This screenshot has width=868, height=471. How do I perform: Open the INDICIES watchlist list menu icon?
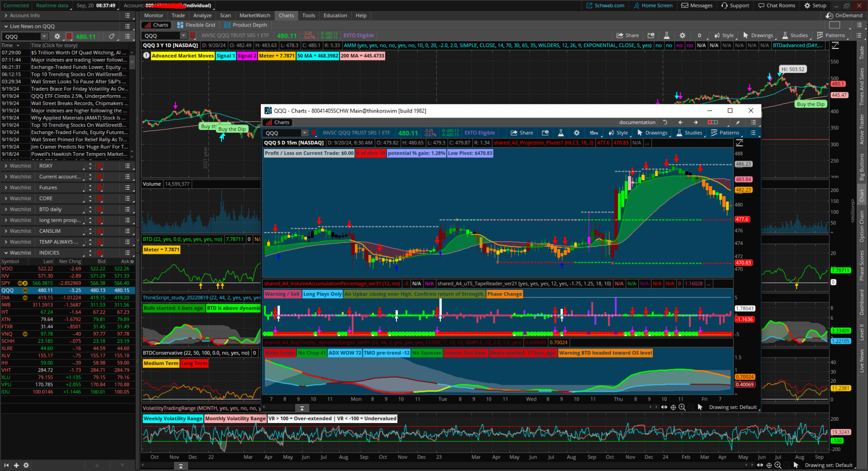[x=127, y=253]
